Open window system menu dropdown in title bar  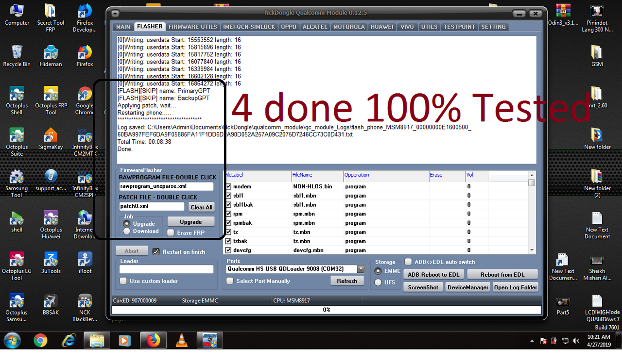click(116, 14)
